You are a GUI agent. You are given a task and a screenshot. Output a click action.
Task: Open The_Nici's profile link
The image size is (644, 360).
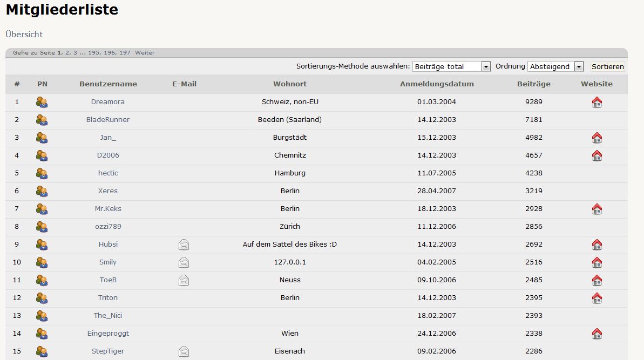[x=108, y=316]
